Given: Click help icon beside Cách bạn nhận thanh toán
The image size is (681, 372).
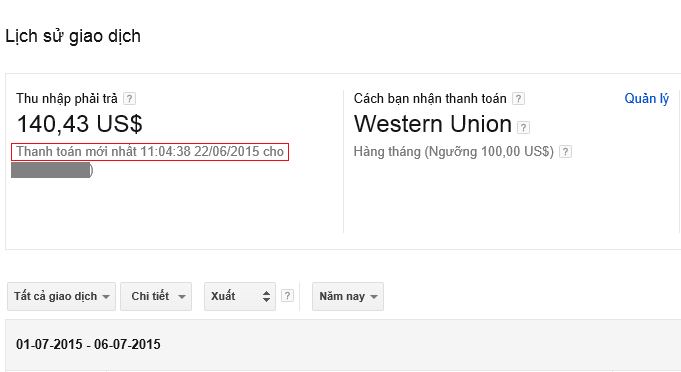Looking at the screenshot, I should tap(518, 99).
